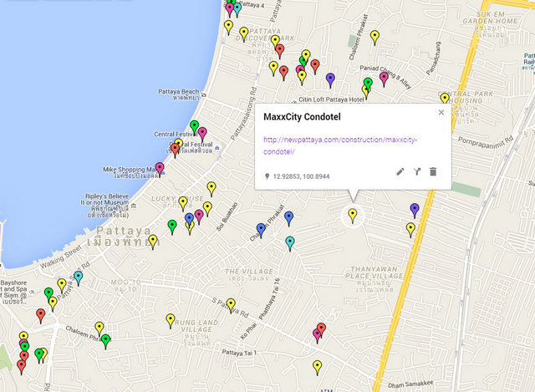The height and width of the screenshot is (392, 535).
Task: Select the magenta pin on Paniad Chang 8 Alley
Action: [x=384, y=79]
